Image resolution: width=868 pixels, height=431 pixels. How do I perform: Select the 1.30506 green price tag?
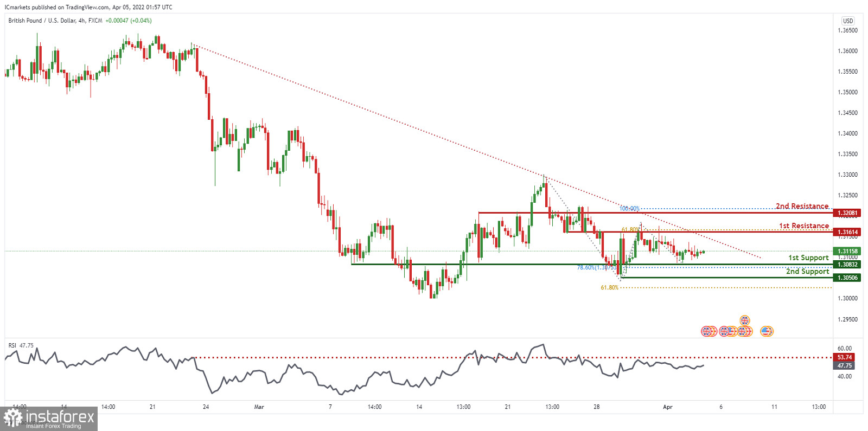point(847,278)
